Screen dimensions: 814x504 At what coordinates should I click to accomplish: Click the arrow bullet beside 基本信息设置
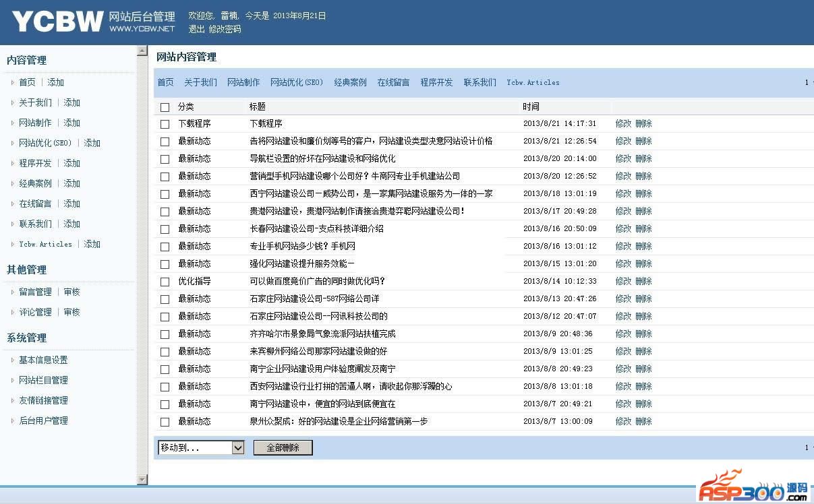pos(12,360)
